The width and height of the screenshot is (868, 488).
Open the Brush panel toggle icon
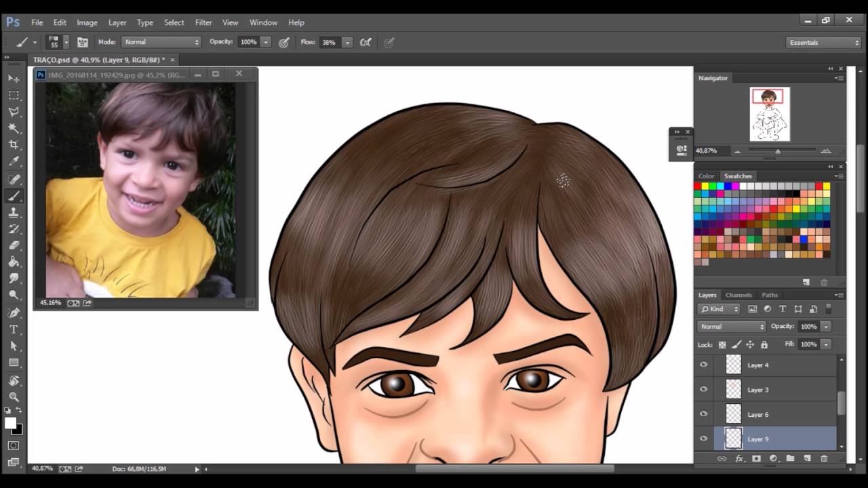point(83,42)
